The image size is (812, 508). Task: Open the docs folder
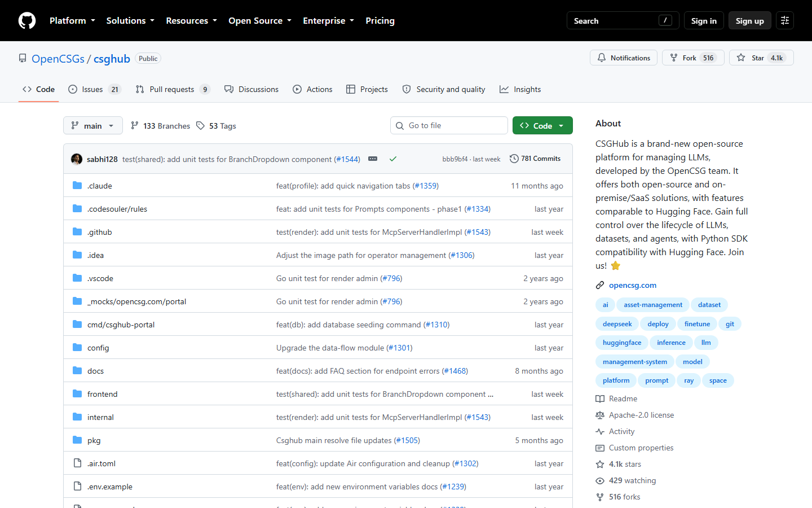pyautogui.click(x=95, y=371)
